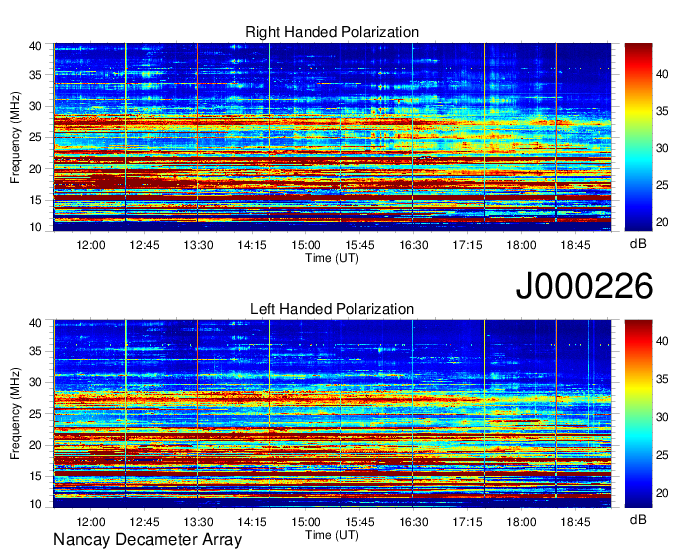Click the bottom plot's Frequency (MHz) axis label

[x=15, y=414]
